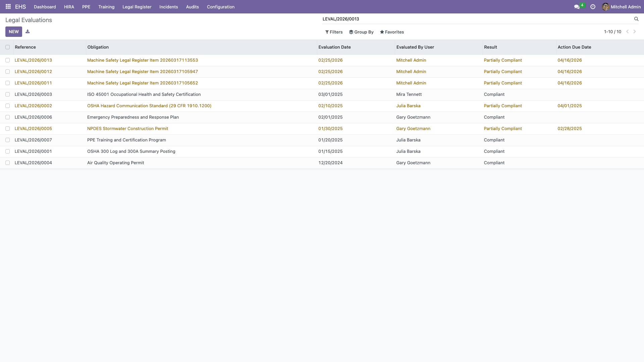The width and height of the screenshot is (644, 362).
Task: Click Mitchell Admin avatar
Action: coord(605,7)
